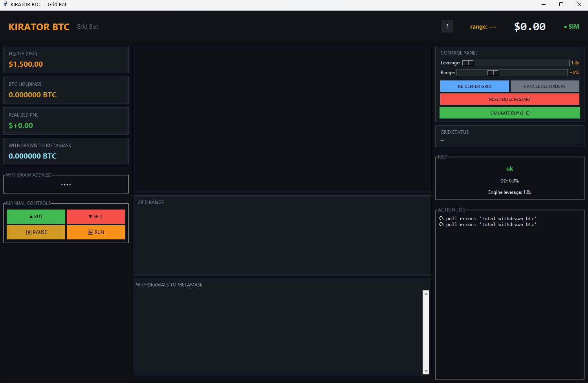Click the equity value $1,500.00
The image size is (588, 383).
pyautogui.click(x=26, y=64)
